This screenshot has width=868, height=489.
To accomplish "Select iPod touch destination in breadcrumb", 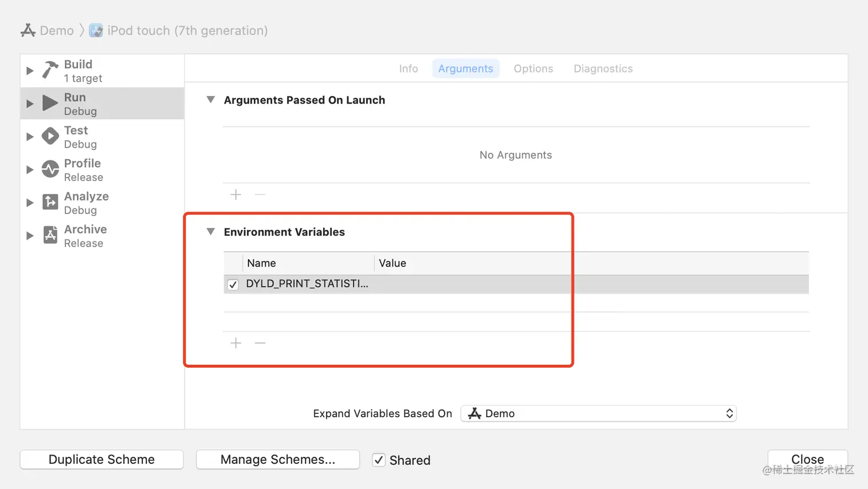I will click(x=179, y=30).
